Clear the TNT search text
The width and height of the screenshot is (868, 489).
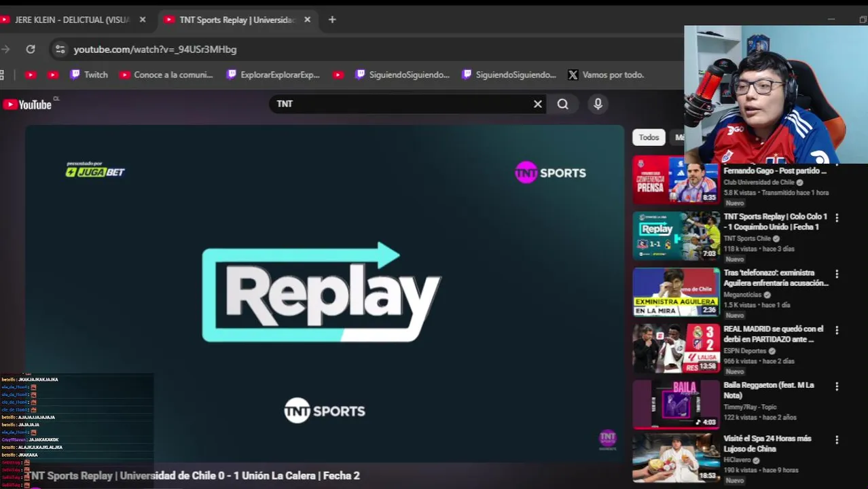(538, 104)
